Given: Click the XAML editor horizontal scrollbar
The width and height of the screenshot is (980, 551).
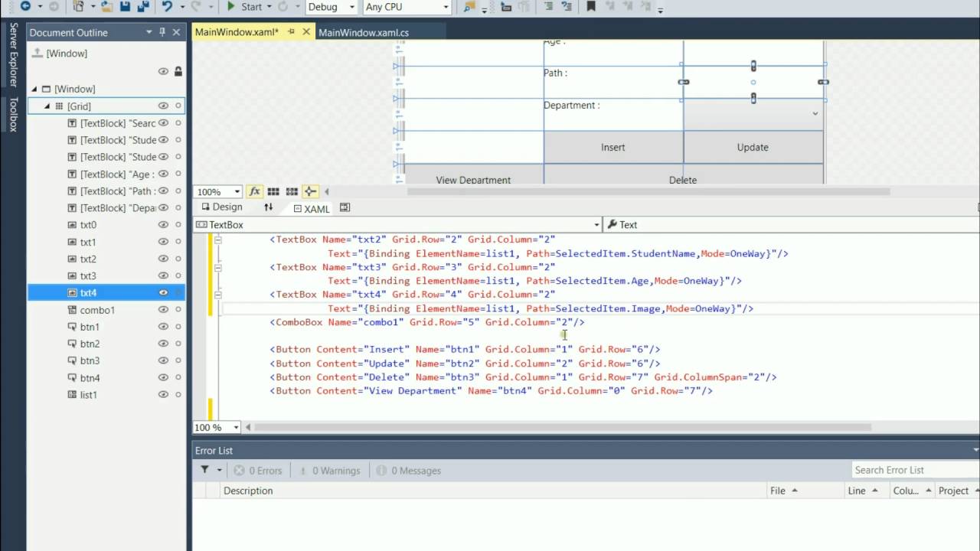Looking at the screenshot, I should click(562, 428).
